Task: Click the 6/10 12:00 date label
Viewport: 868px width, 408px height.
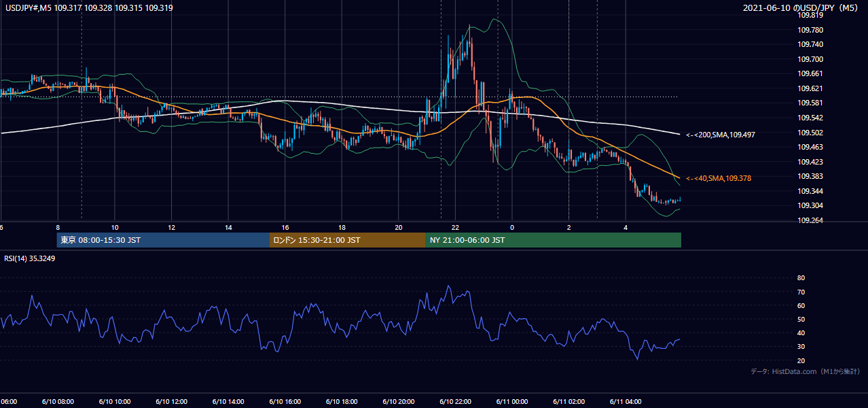Action: pos(171,401)
